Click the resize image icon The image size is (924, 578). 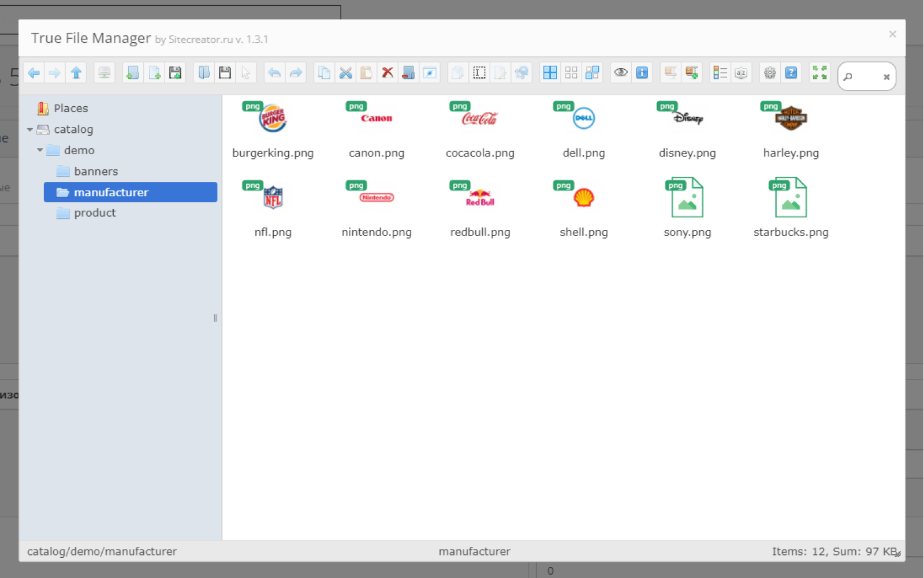521,73
